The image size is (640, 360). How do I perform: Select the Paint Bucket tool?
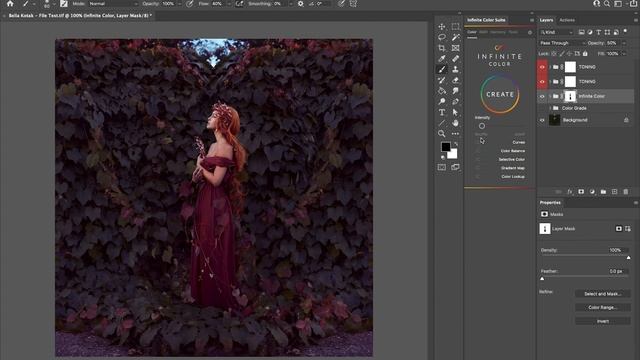(442, 91)
